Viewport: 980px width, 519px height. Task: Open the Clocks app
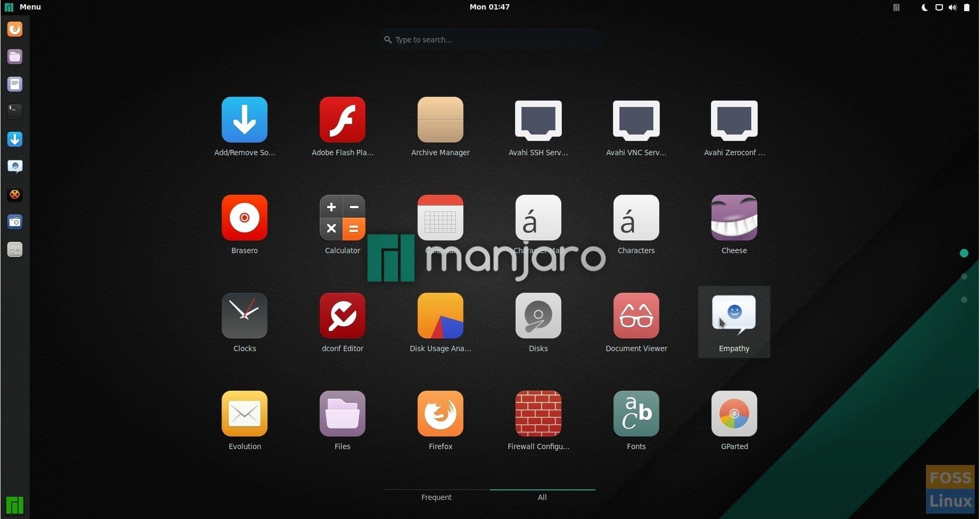coord(244,316)
